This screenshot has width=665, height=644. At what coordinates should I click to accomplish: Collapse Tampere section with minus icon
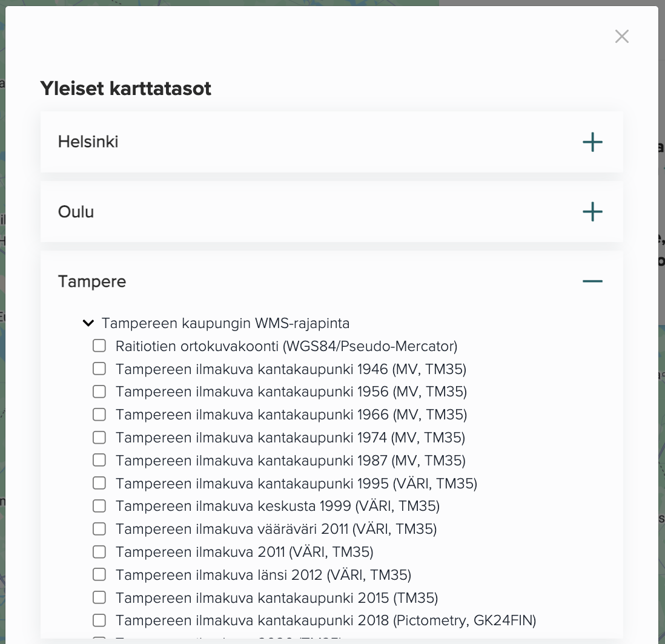pyautogui.click(x=592, y=281)
